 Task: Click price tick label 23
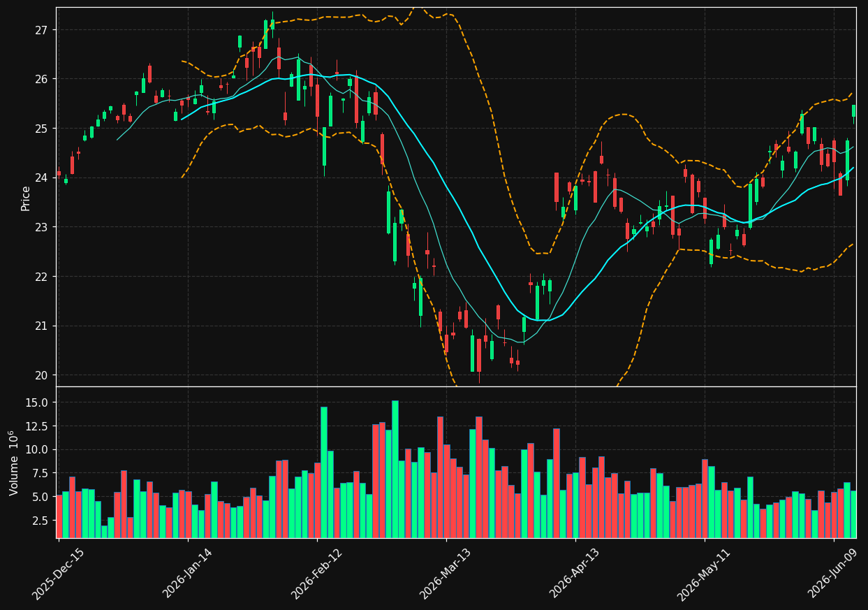(41, 227)
